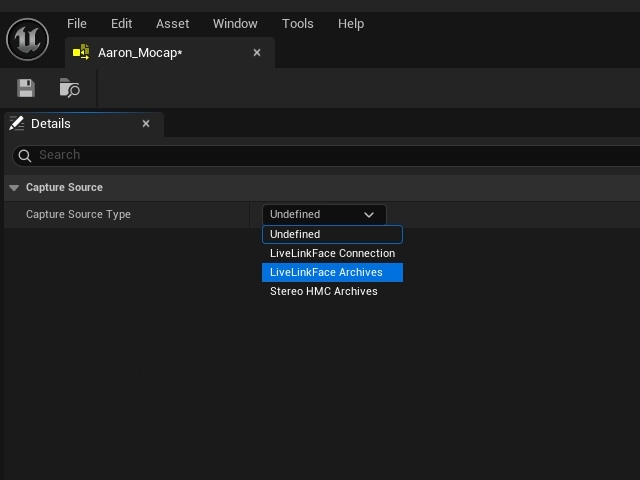Save the asset with the floppy disk icon
The image size is (640, 480).
click(x=26, y=88)
